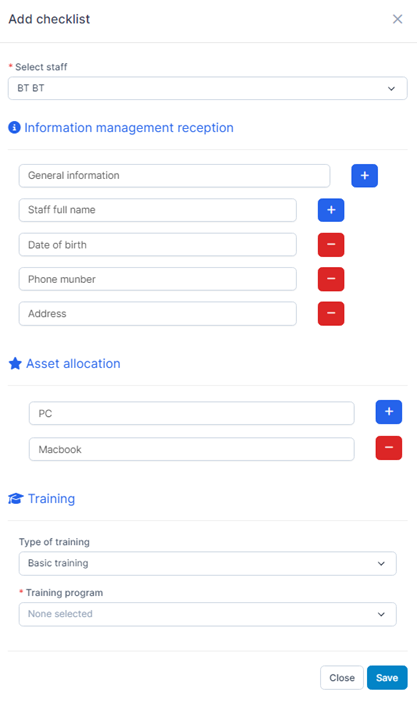The image size is (417, 703).
Task: Expand the Type of training dropdown
Action: 208,564
